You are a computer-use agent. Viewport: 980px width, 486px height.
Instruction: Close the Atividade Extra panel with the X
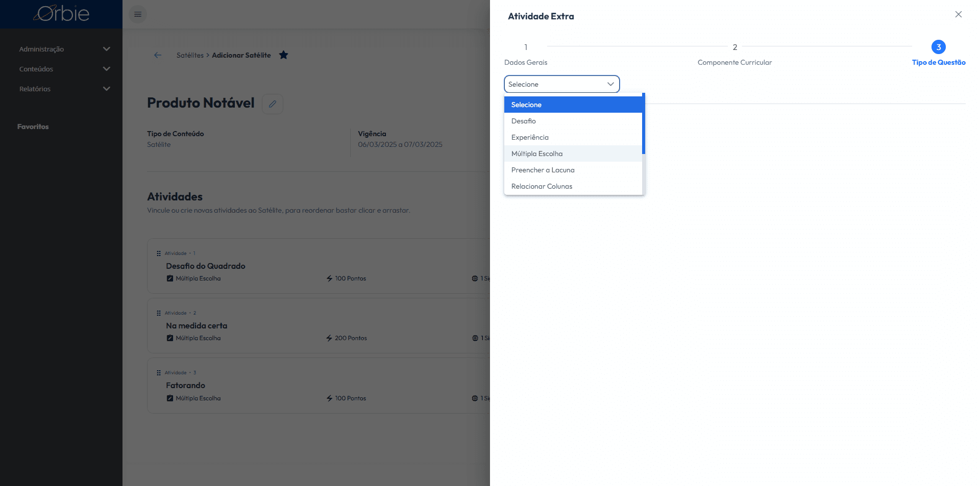pyautogui.click(x=959, y=14)
